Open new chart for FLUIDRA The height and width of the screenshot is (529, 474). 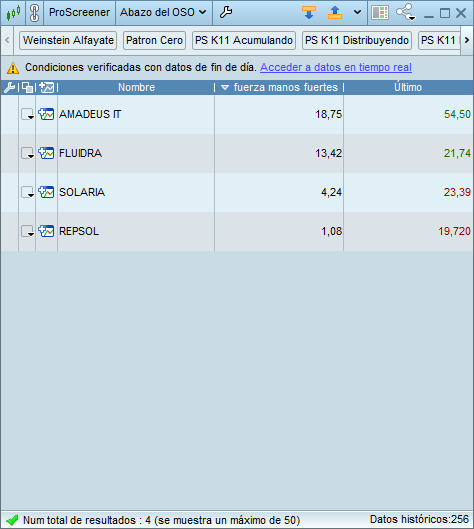pos(46,154)
